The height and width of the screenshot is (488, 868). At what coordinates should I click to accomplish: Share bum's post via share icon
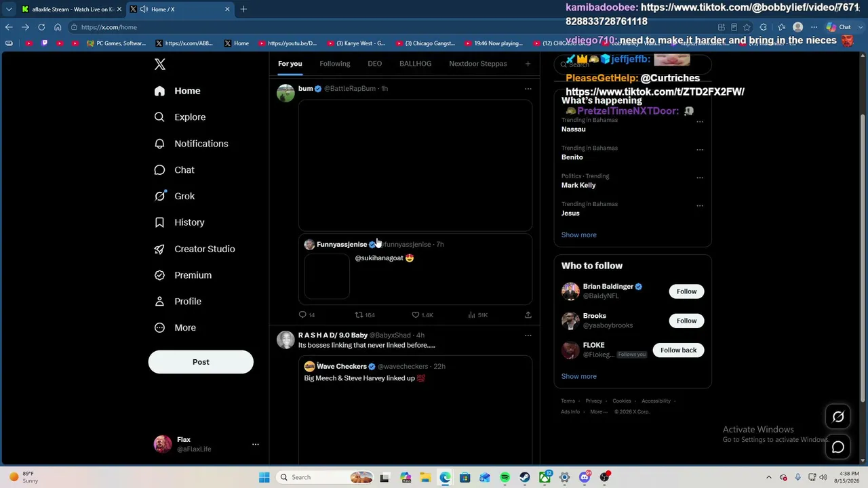coord(528,314)
